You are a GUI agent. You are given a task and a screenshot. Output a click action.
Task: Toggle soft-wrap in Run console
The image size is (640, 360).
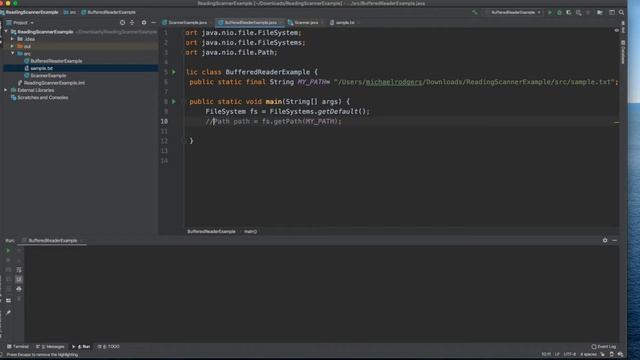(19, 270)
